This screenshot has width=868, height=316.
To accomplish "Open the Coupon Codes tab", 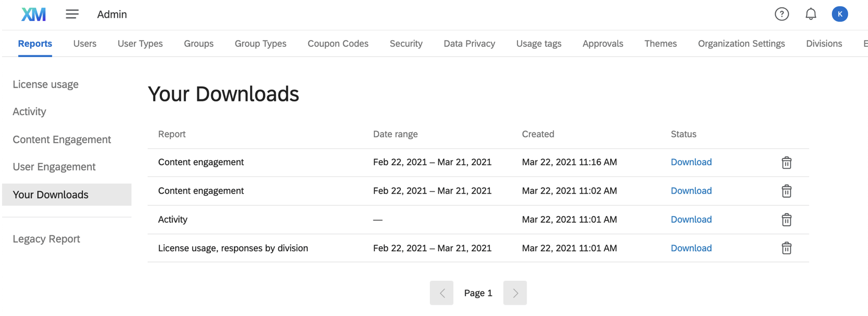I will point(338,44).
